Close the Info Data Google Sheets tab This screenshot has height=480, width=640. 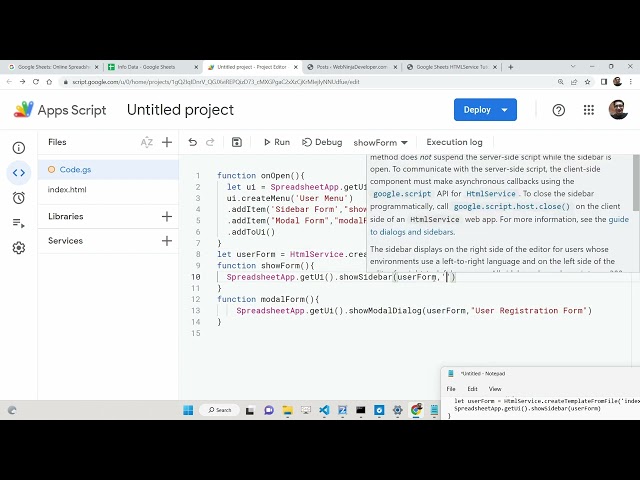coord(196,67)
